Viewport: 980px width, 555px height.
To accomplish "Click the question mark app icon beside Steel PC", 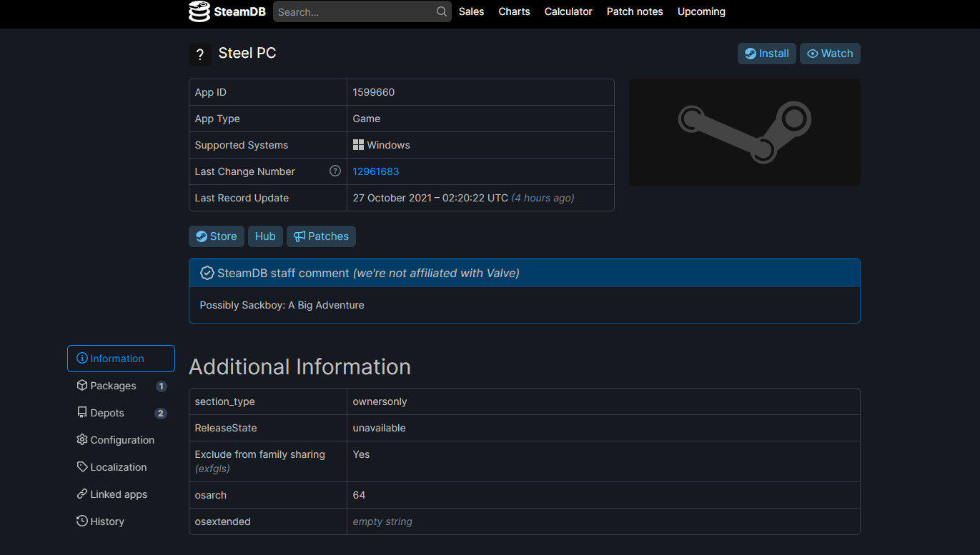I will (200, 54).
